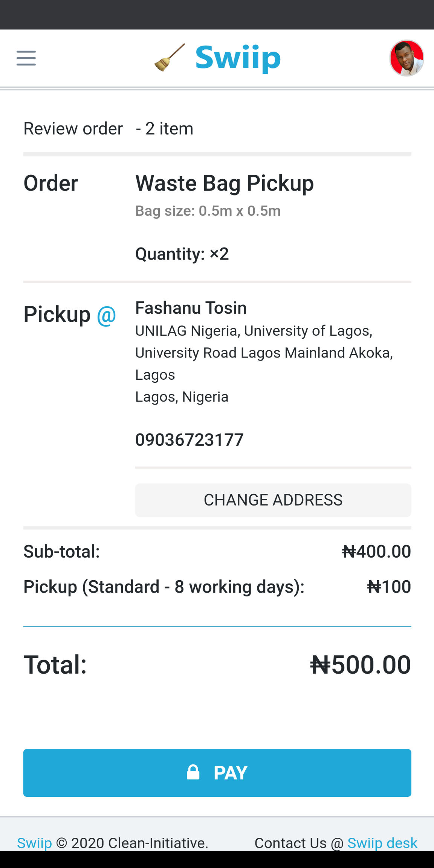Click the ₦500.00 total amount

pos(360,665)
